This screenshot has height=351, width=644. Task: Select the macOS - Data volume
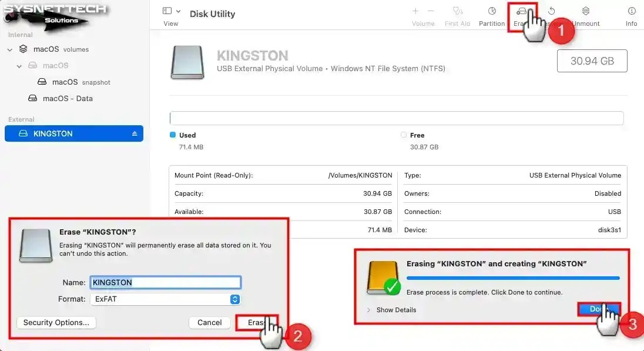tap(66, 98)
